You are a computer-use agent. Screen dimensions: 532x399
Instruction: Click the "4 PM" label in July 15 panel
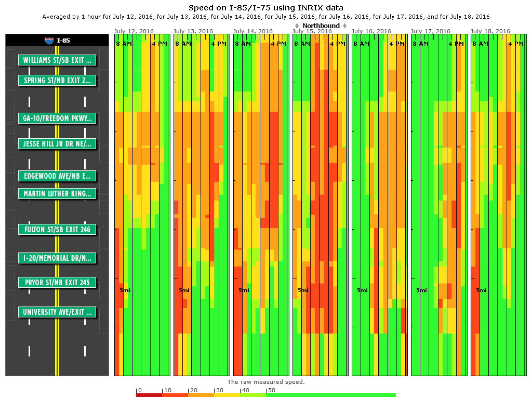338,44
